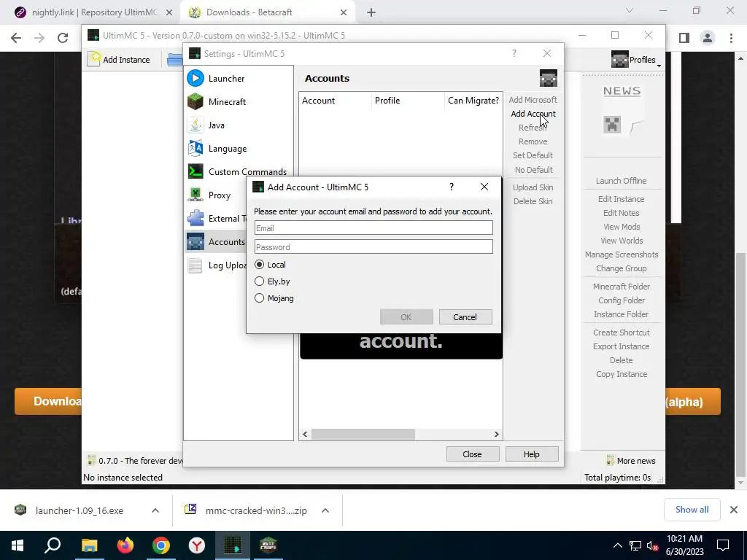Click Set Default account button
This screenshot has width=747, height=560.
click(533, 155)
